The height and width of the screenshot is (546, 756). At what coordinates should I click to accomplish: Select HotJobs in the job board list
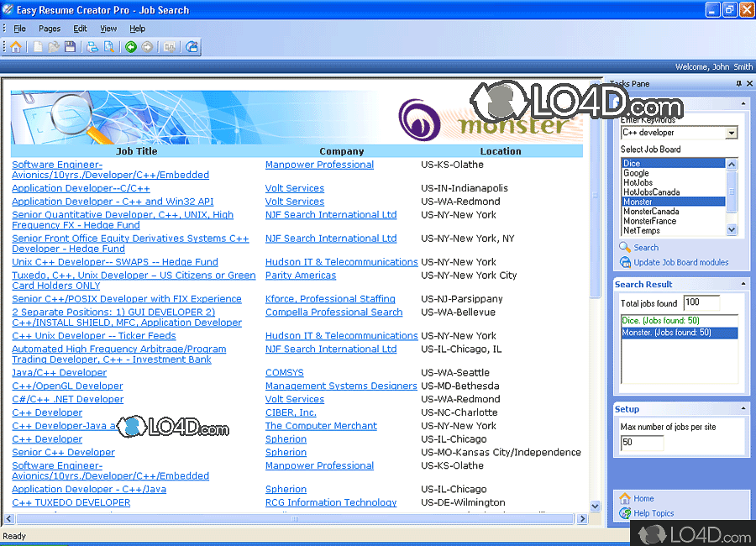click(x=673, y=182)
